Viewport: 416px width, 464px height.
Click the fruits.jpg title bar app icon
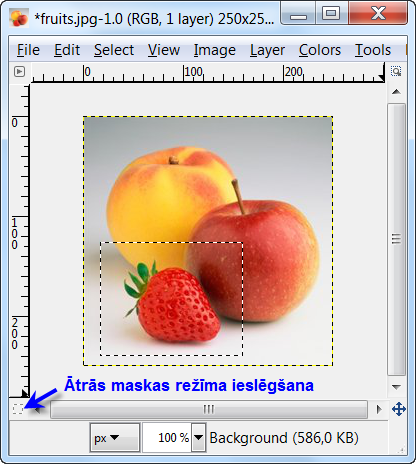(x=19, y=18)
